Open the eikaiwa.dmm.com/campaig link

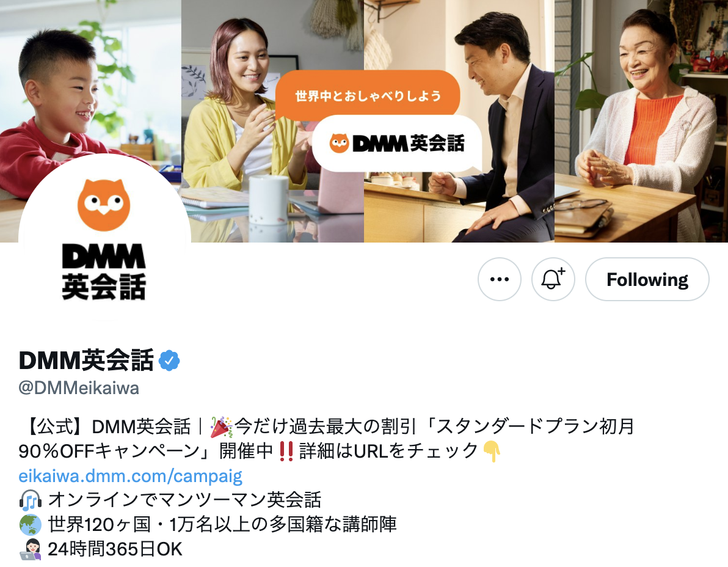[x=131, y=476]
